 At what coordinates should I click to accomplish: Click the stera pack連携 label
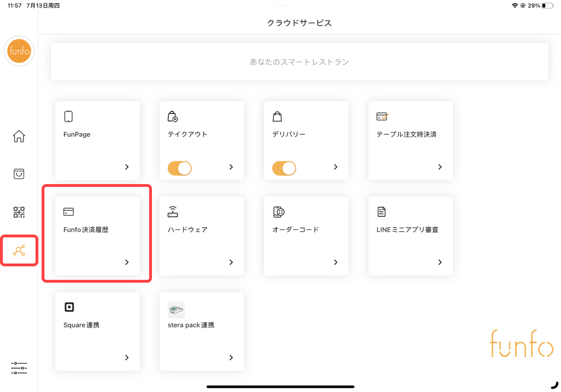point(191,325)
